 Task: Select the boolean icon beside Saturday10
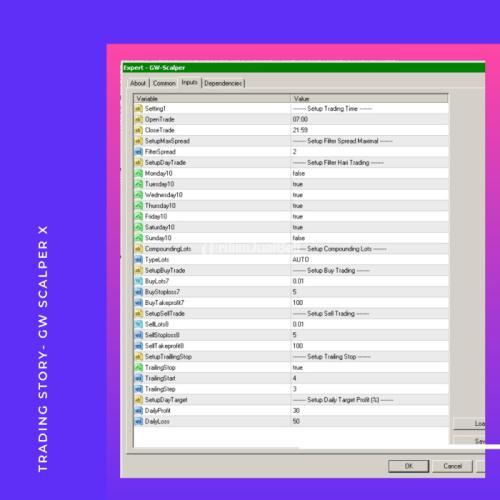point(139,227)
